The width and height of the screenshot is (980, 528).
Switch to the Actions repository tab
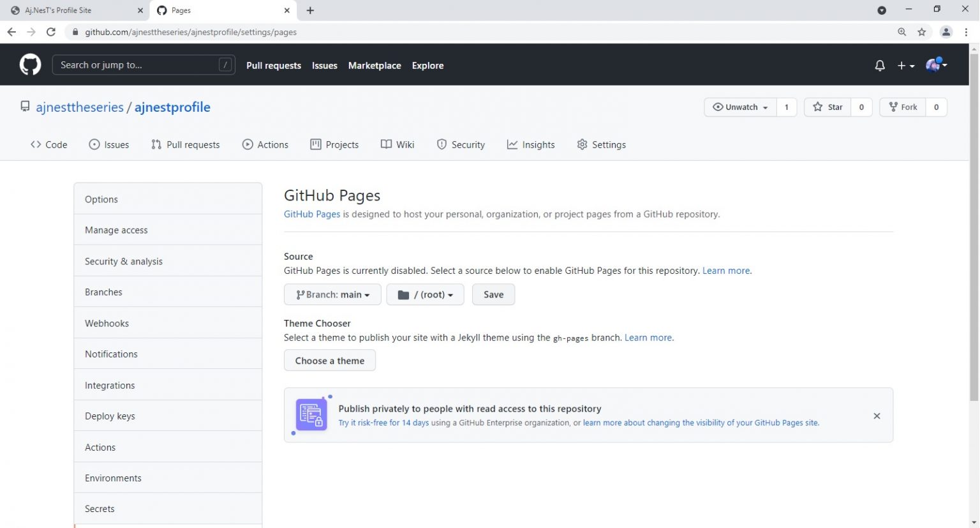click(x=265, y=145)
